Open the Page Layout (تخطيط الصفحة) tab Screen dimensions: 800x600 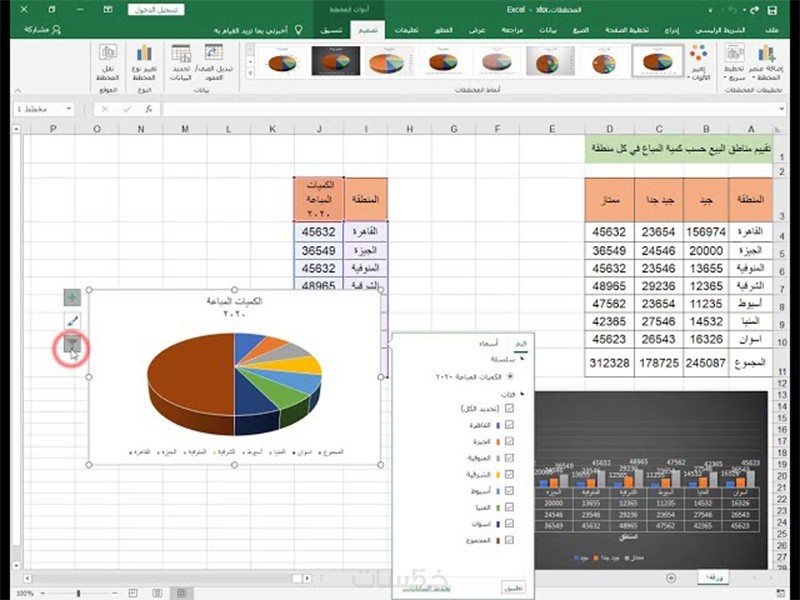pos(627,30)
